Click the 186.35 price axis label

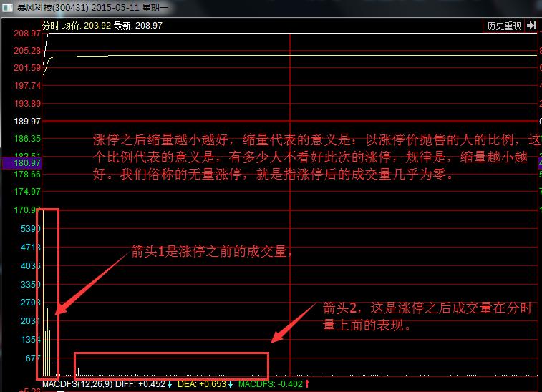[x=27, y=139]
